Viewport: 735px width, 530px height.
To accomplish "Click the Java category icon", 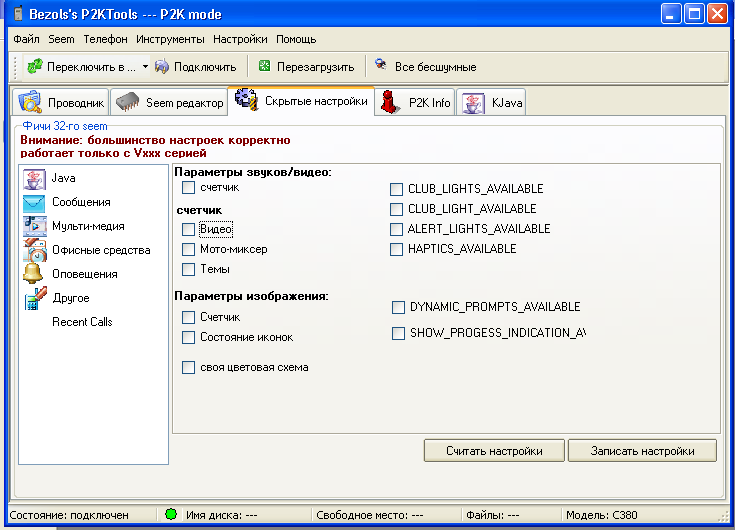I will (x=34, y=179).
